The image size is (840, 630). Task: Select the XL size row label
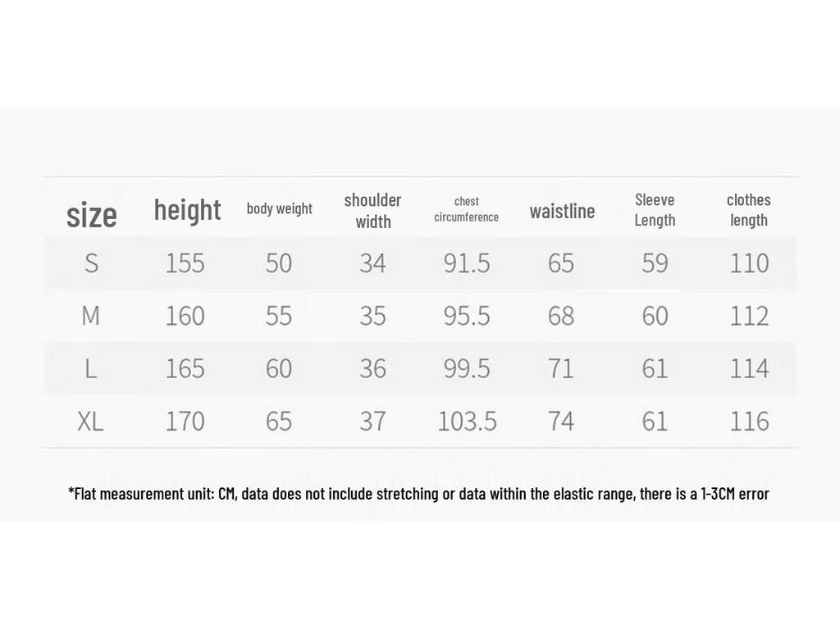point(90,421)
